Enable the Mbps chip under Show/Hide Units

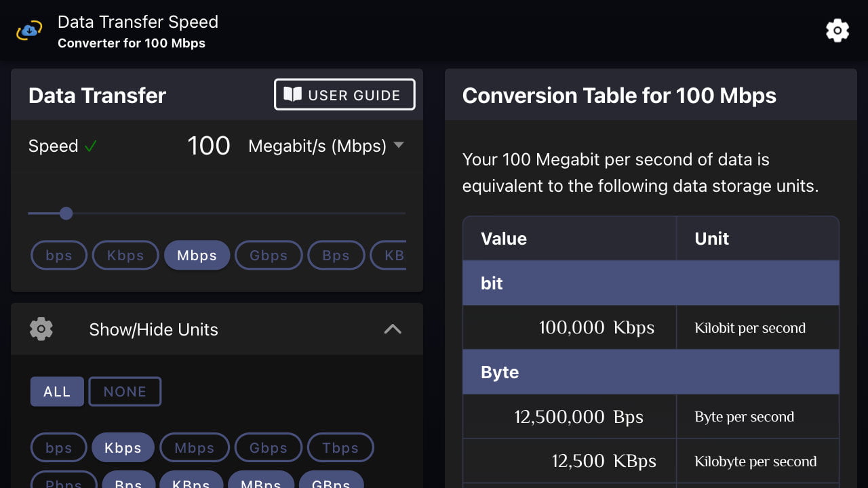click(195, 448)
